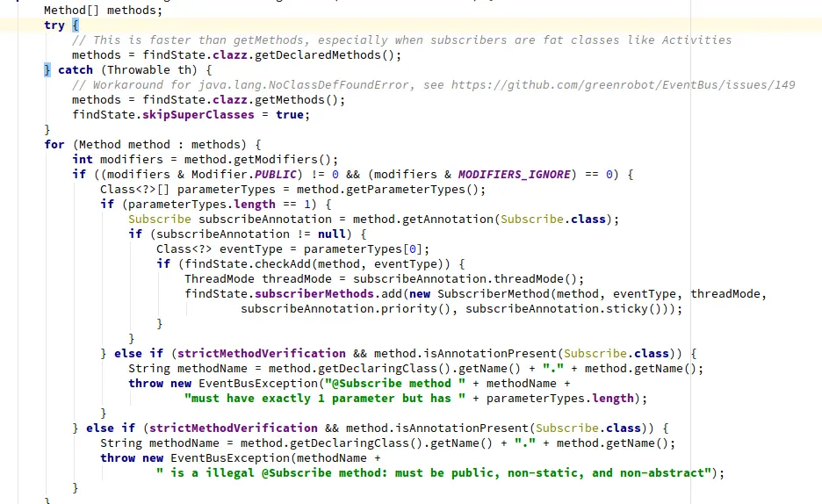Click the highlighted closing brace before catch
822x504 pixels.
coord(47,69)
